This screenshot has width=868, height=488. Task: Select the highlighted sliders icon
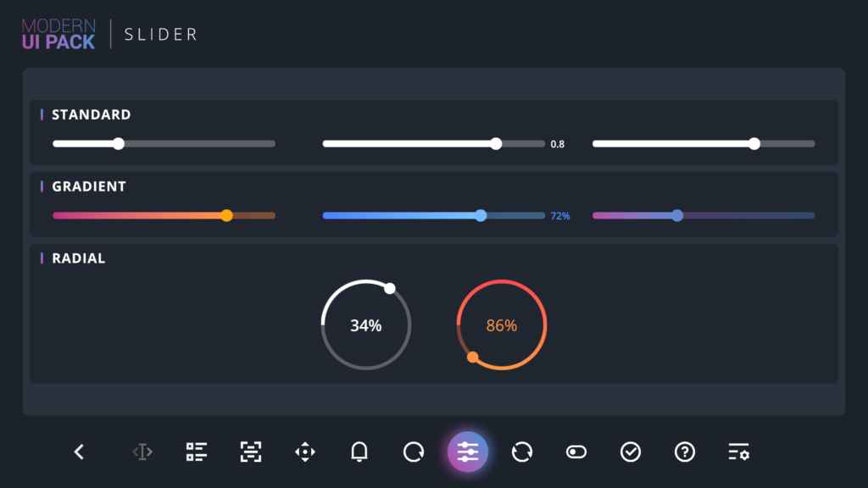[x=467, y=452]
